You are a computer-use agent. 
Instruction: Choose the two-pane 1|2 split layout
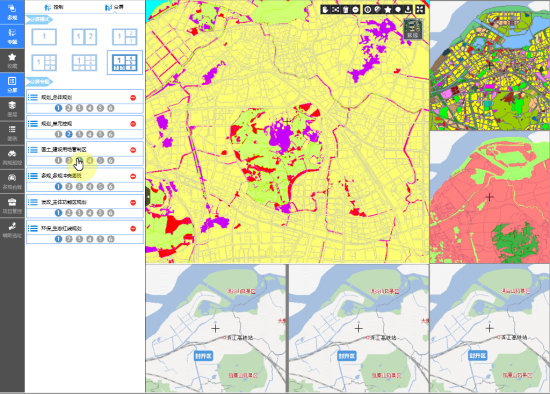[84, 36]
